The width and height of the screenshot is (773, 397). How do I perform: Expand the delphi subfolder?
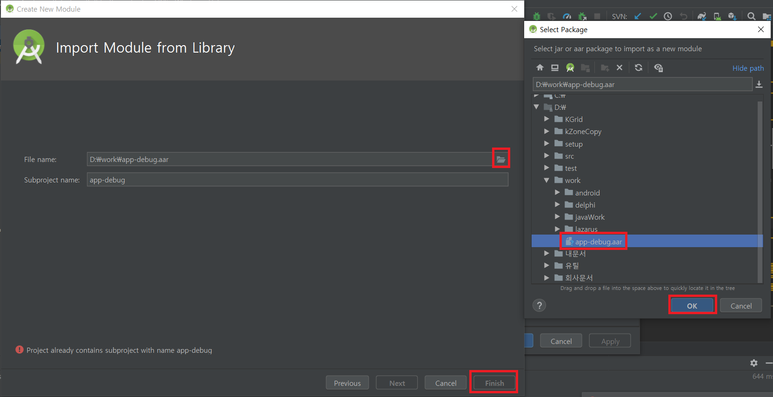pos(557,205)
